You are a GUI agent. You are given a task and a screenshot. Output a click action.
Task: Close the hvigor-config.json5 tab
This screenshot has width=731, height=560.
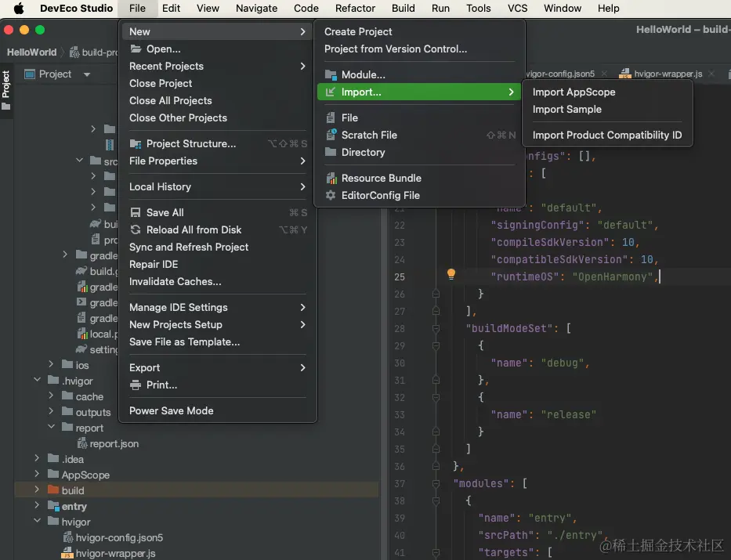[604, 74]
